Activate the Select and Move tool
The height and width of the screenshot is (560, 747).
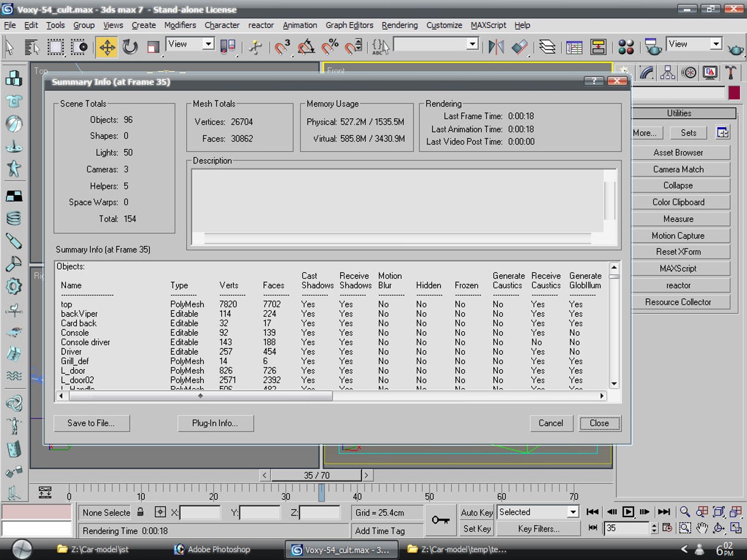click(107, 47)
